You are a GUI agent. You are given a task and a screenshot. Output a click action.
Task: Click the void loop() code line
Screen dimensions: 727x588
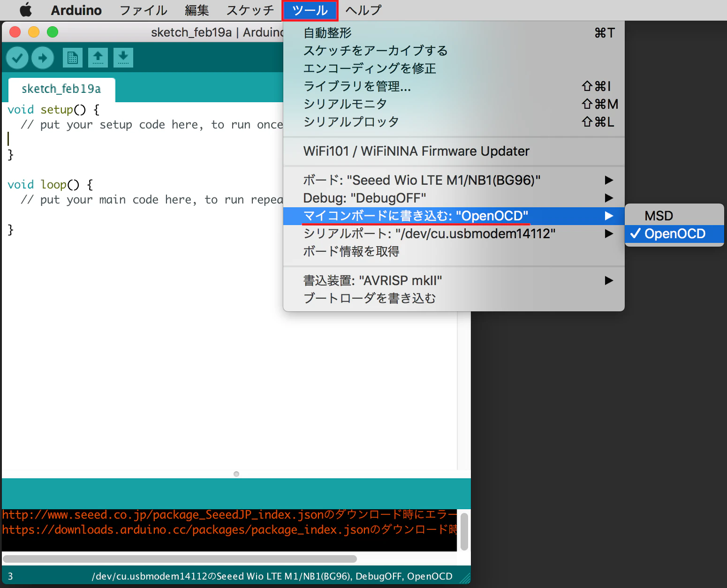tap(50, 185)
